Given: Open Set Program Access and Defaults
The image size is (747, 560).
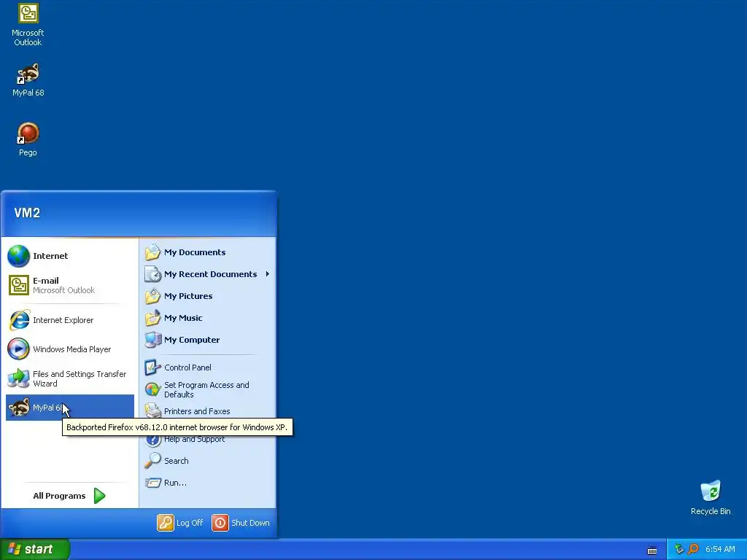Looking at the screenshot, I should 207,389.
